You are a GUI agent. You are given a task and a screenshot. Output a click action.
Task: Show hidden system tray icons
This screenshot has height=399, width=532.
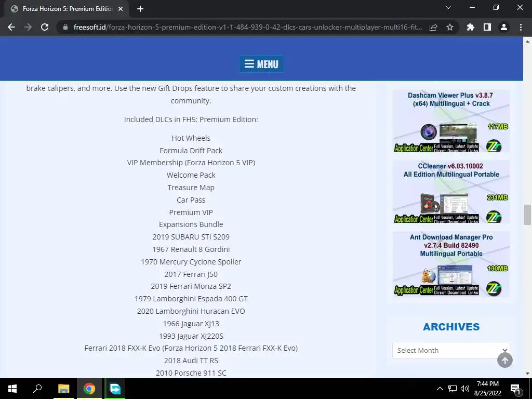[x=440, y=389]
